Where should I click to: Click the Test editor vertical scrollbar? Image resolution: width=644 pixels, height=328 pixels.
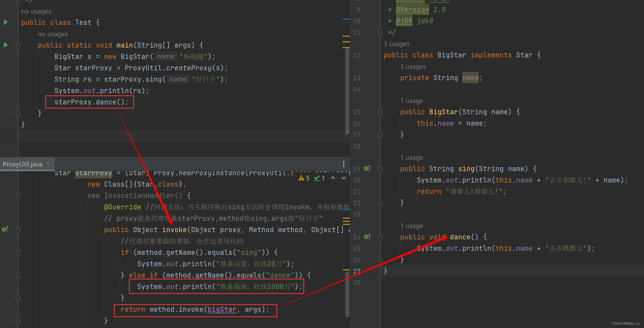(x=347, y=90)
